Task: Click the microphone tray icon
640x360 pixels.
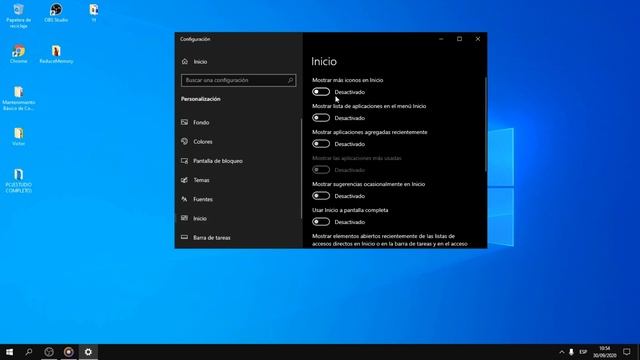Action: [571, 352]
